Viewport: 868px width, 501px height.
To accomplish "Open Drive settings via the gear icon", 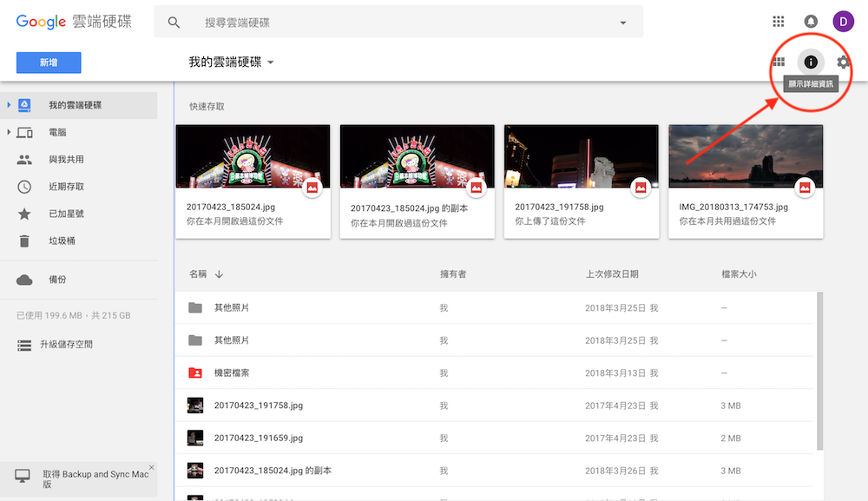I will point(842,62).
